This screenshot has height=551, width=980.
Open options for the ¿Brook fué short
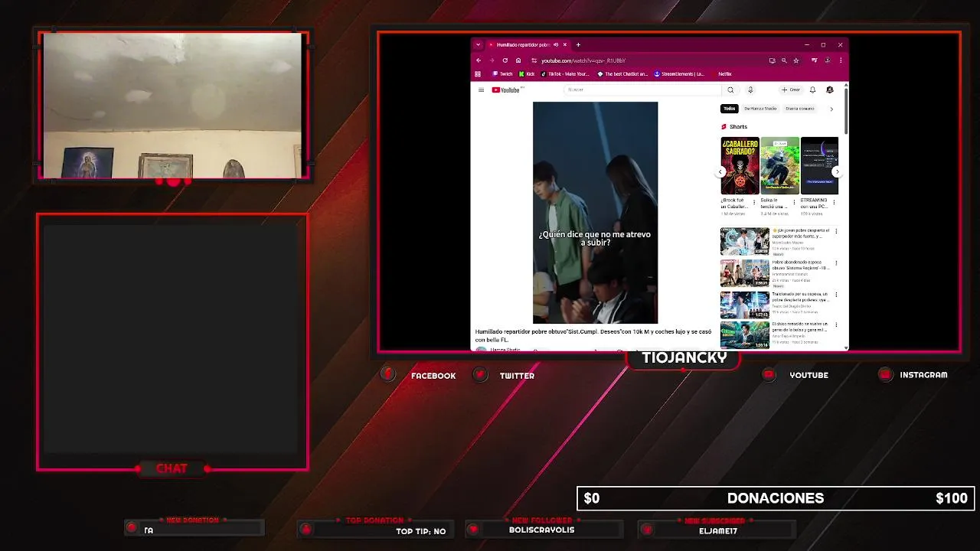click(x=754, y=203)
